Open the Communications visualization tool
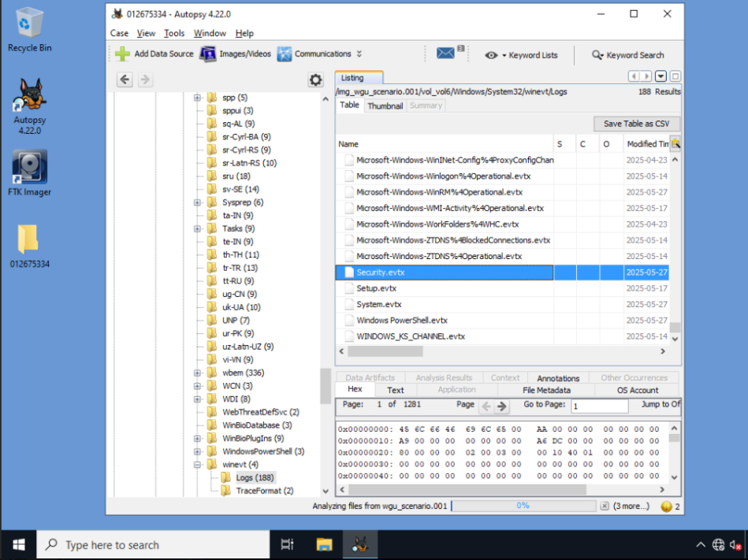Screen dimensions: 748x560 [x=314, y=54]
